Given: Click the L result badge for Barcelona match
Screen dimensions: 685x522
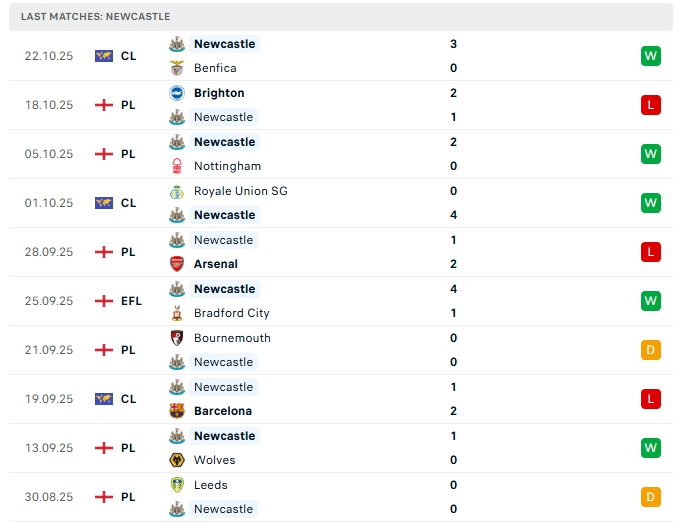Looking at the screenshot, I should click(651, 399).
